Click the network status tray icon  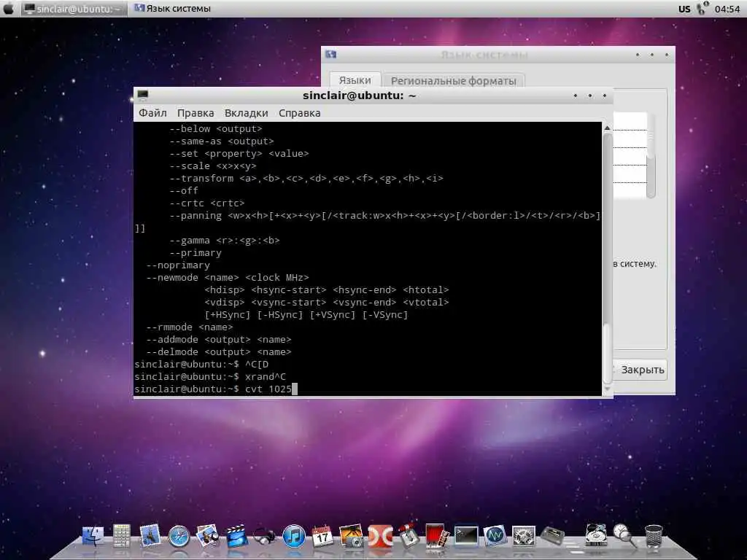(703, 8)
